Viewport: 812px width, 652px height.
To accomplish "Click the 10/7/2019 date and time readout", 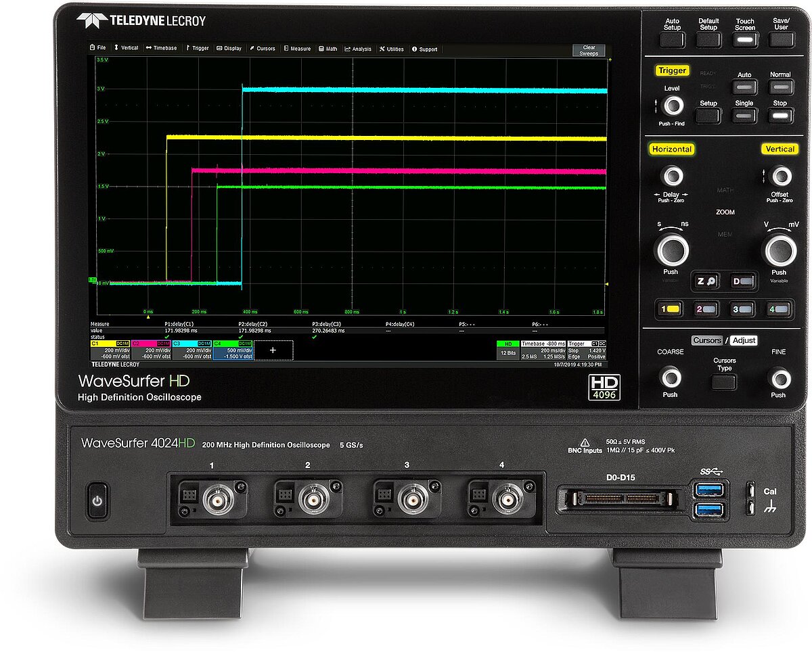I will pos(579,364).
